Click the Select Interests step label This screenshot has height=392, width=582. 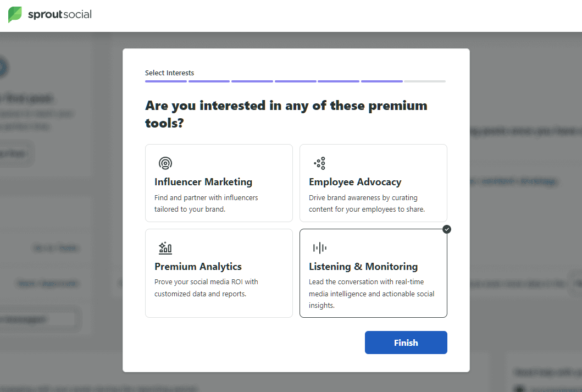pyautogui.click(x=169, y=73)
